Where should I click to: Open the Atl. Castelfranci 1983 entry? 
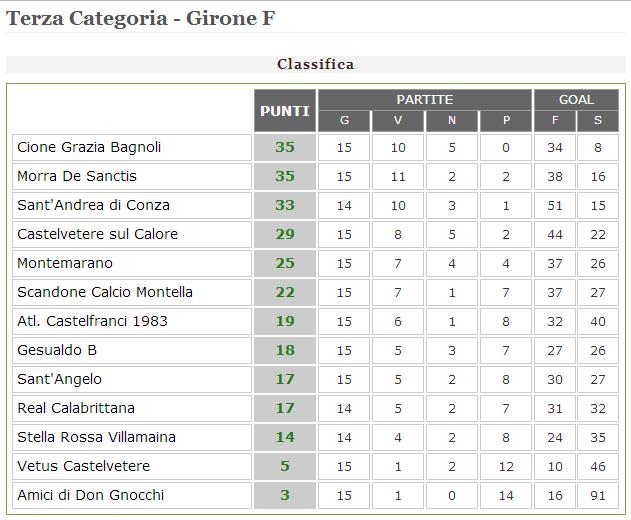(92, 321)
